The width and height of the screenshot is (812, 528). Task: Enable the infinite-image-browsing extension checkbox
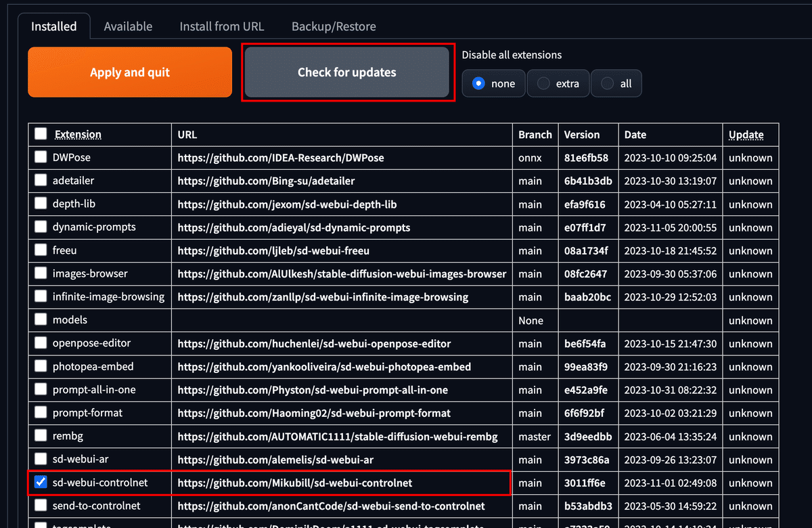coord(41,296)
